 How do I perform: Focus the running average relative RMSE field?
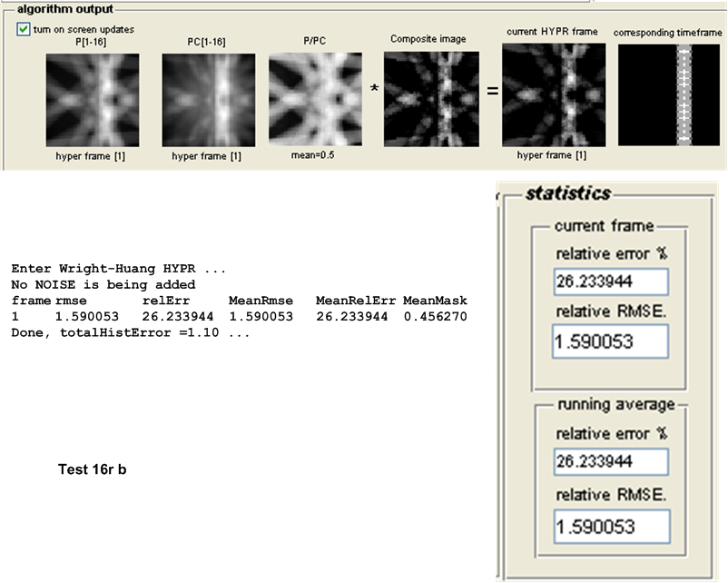click(610, 526)
